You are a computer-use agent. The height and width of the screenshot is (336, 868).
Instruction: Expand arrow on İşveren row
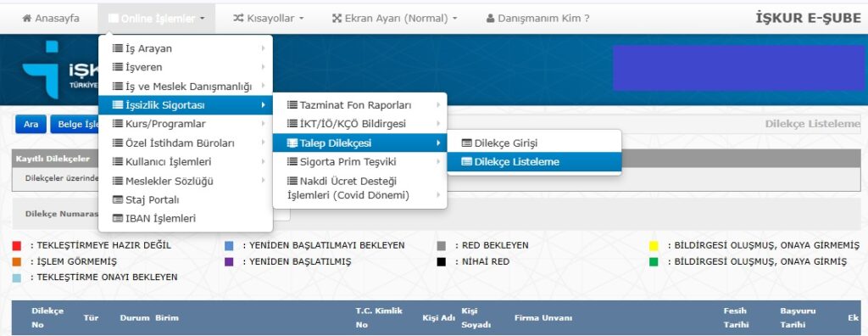[x=263, y=67]
